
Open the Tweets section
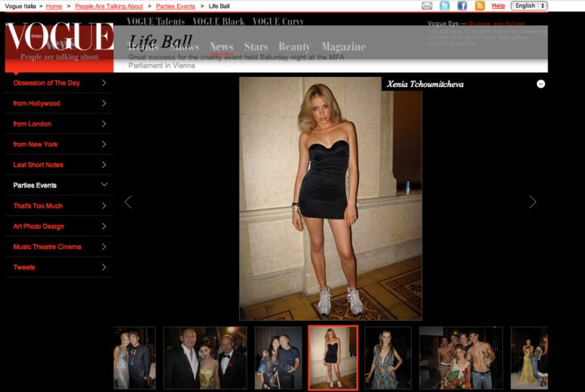[x=24, y=267]
